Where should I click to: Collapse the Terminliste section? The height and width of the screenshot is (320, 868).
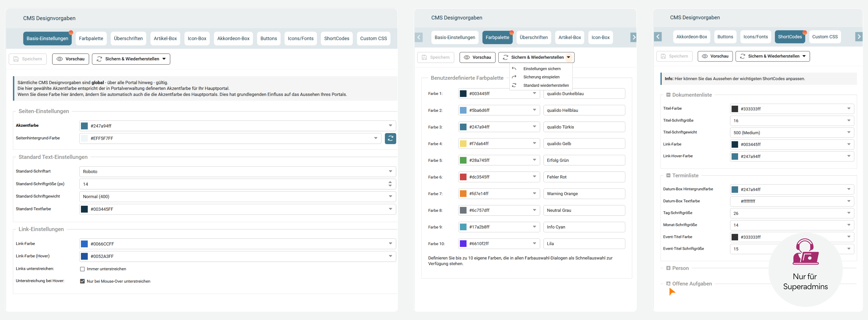(x=668, y=176)
